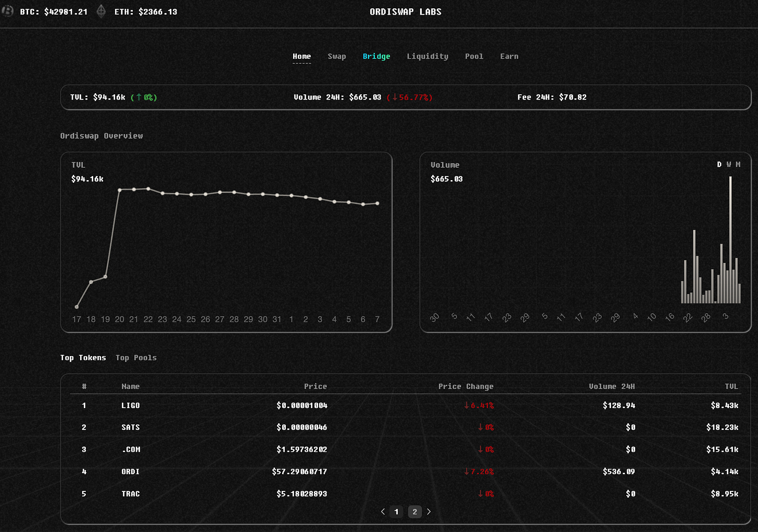Click the Ethereum logo icon
758x532 pixels.
102,11
